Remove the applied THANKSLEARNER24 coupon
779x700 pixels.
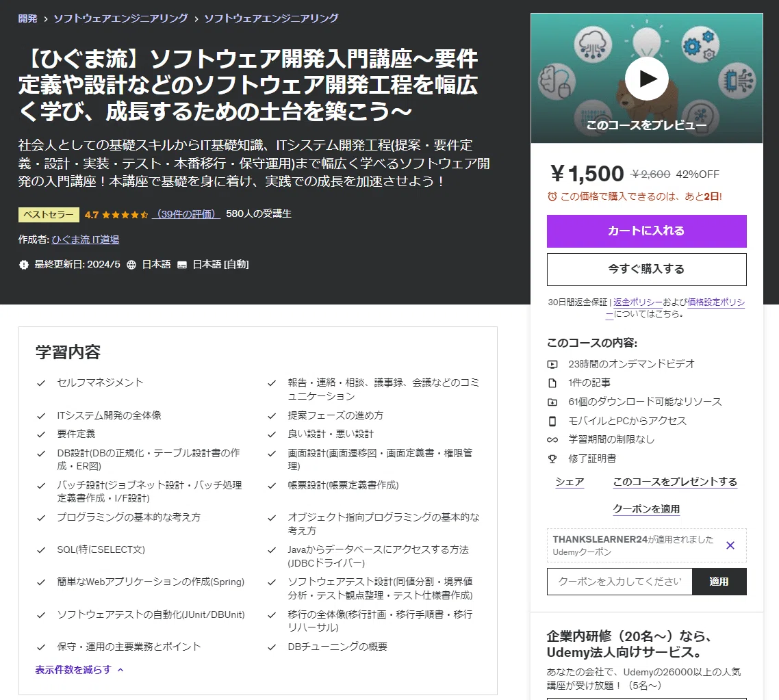click(730, 545)
